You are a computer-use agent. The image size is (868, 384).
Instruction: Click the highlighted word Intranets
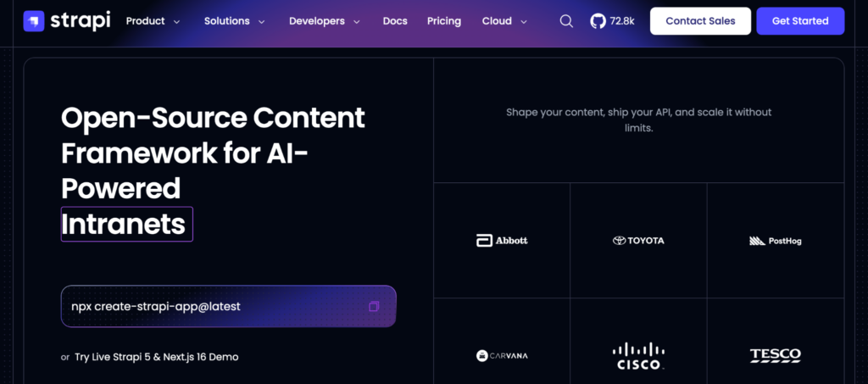[127, 224]
